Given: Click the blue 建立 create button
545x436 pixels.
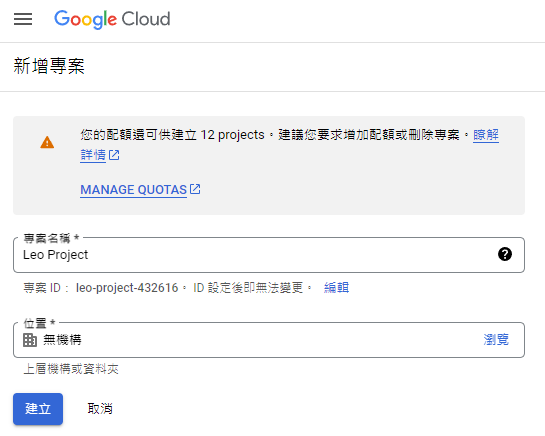Looking at the screenshot, I should pyautogui.click(x=38, y=409).
